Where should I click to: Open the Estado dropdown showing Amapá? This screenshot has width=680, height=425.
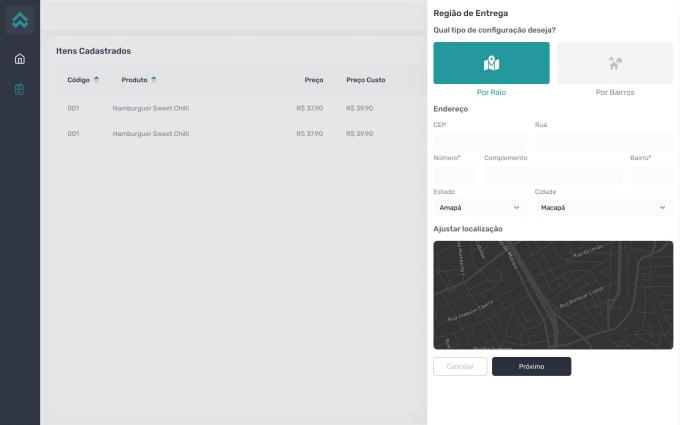pos(481,208)
